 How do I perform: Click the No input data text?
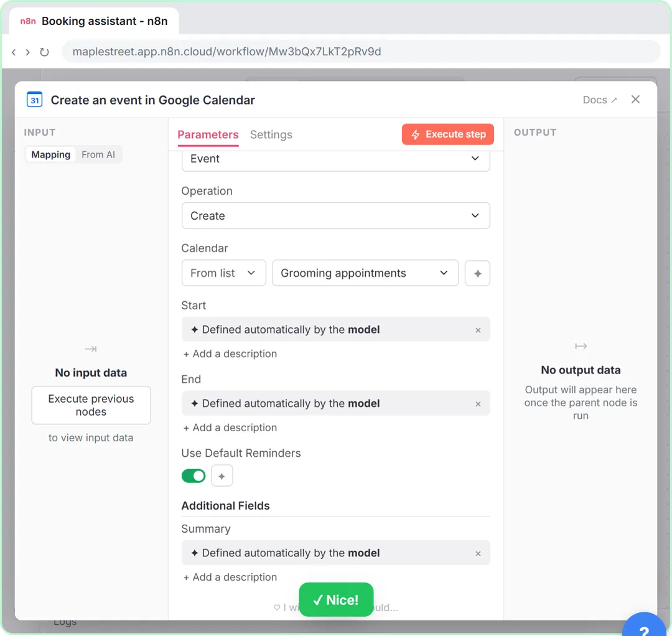(x=91, y=372)
